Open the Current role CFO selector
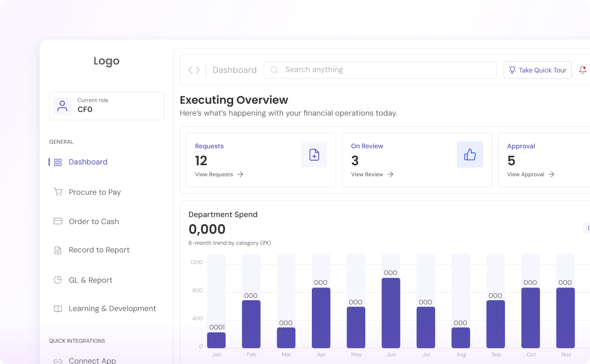Viewport: 590px width, 364px height. click(106, 106)
